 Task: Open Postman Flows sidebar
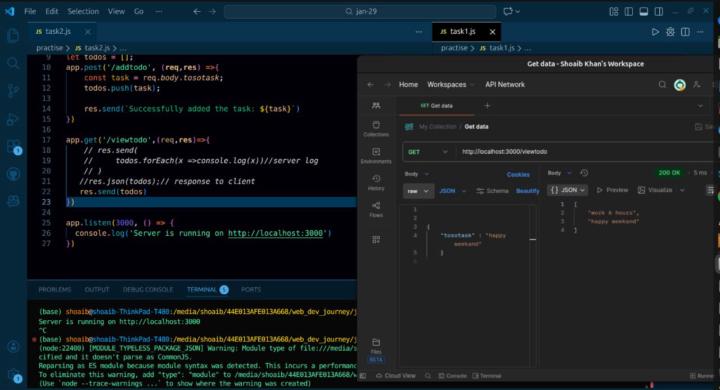click(376, 209)
